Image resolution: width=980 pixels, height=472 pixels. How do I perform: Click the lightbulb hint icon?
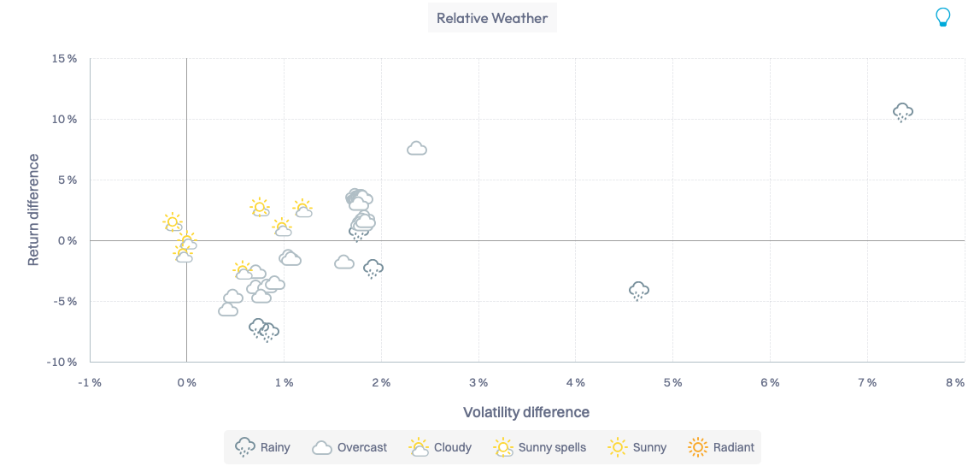(x=943, y=17)
